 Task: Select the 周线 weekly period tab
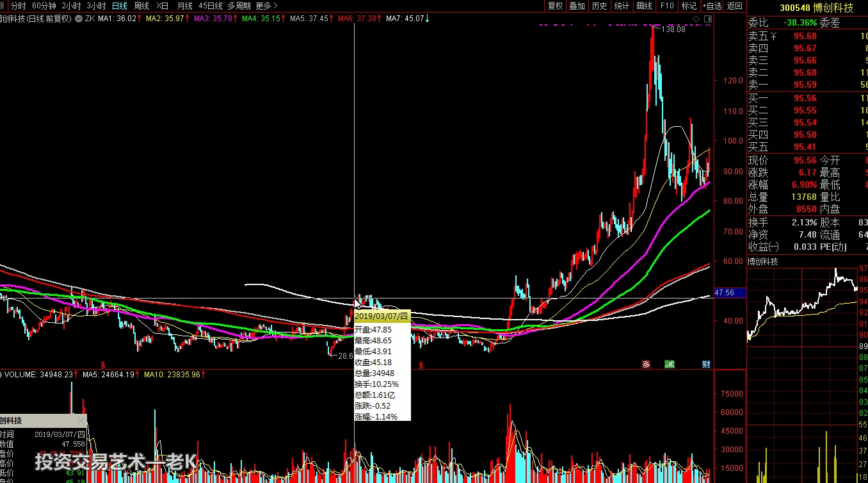(141, 6)
